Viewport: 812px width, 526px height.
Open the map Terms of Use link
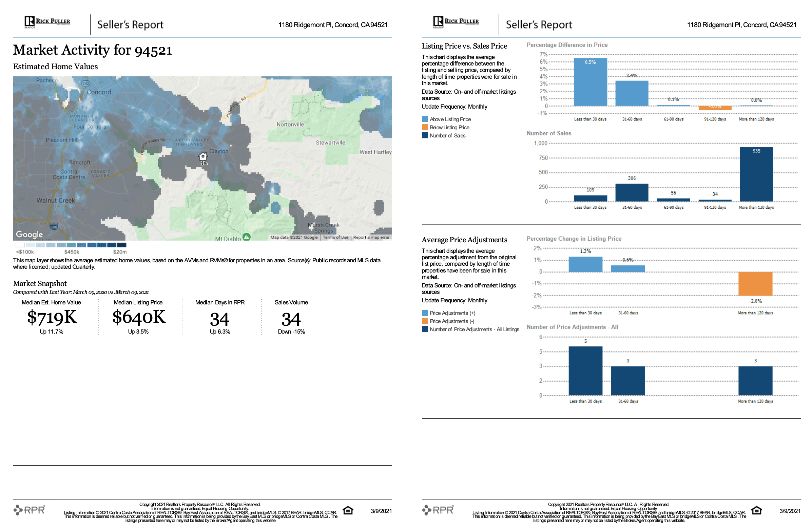pos(335,237)
